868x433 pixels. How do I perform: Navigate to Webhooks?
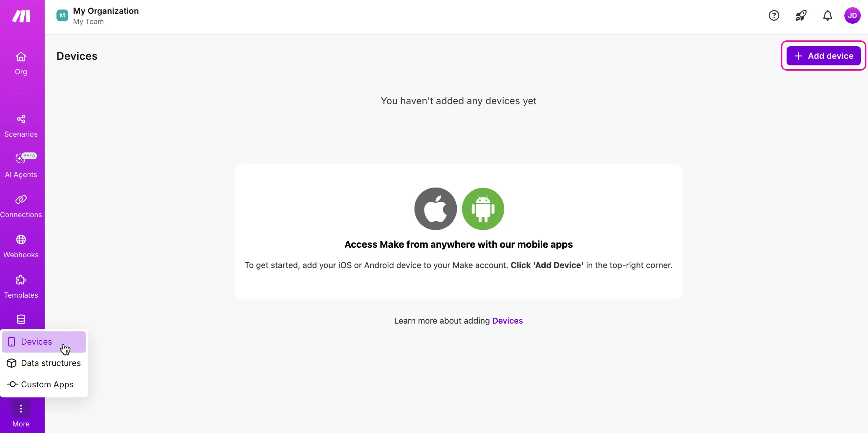(x=21, y=246)
